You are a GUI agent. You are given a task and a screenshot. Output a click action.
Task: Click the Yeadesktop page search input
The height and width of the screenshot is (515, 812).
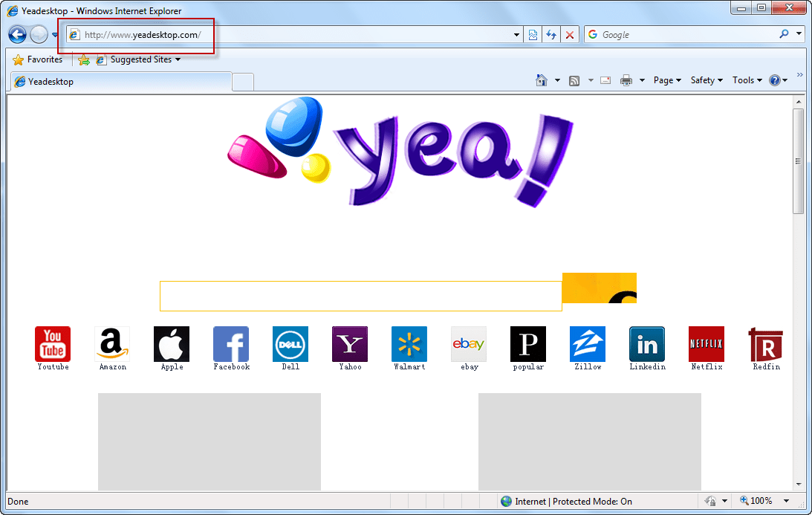pos(361,297)
